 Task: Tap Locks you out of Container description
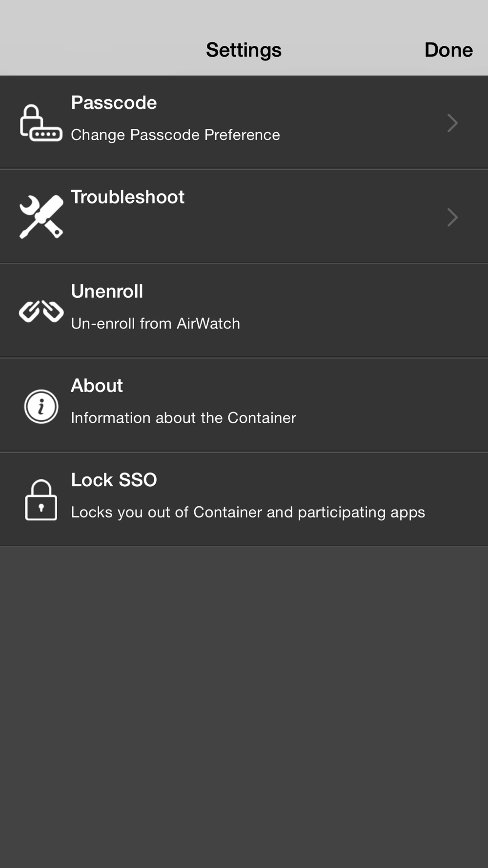(248, 512)
